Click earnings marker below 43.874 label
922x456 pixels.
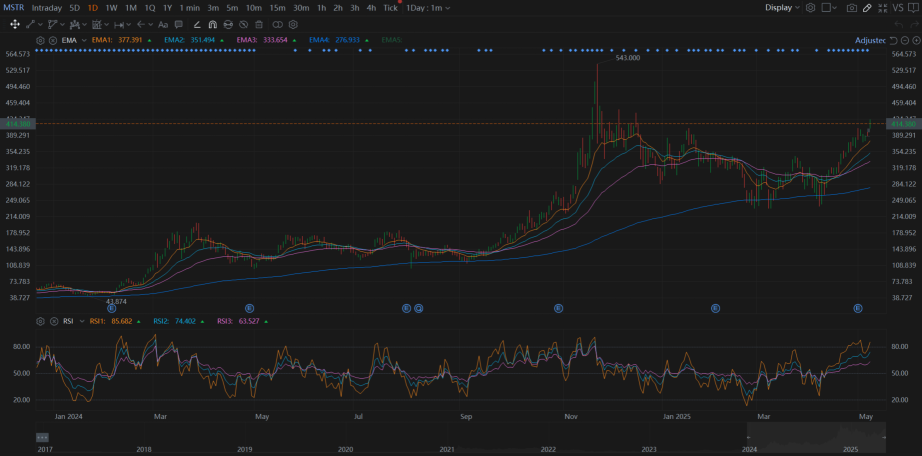click(x=112, y=308)
